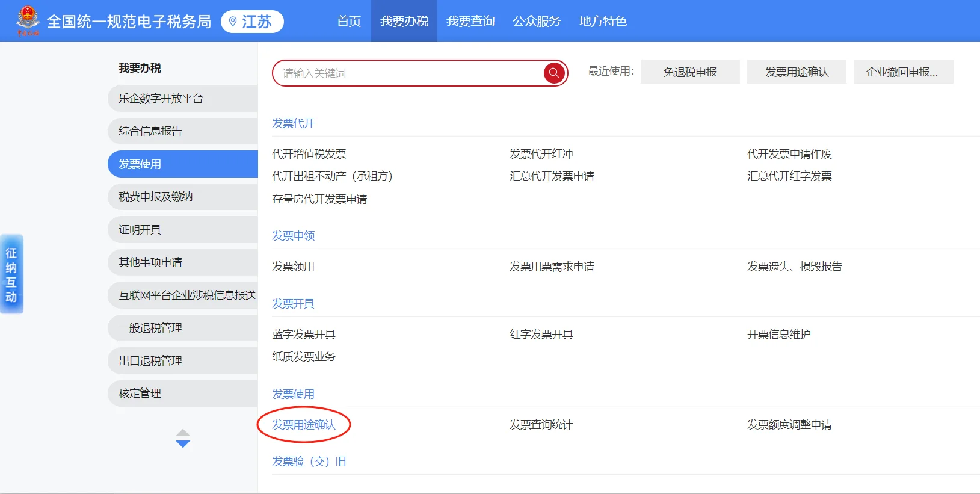Open 发票查询统计 link
Screen dimensions: 980x494
pos(541,425)
